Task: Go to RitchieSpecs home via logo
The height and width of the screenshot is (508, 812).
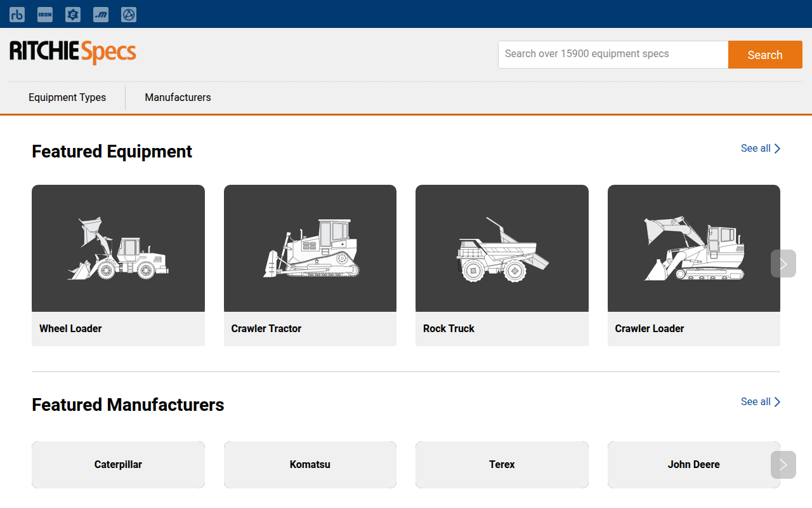Action: pyautogui.click(x=73, y=52)
